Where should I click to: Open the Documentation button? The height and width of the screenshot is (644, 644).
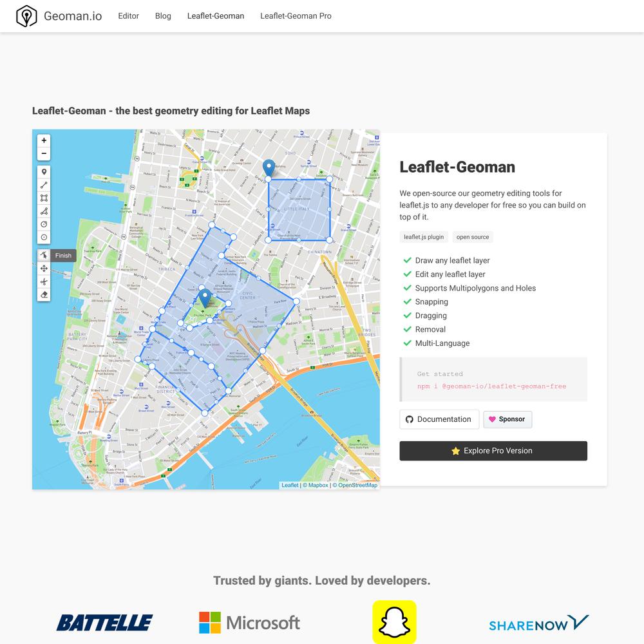tap(439, 419)
